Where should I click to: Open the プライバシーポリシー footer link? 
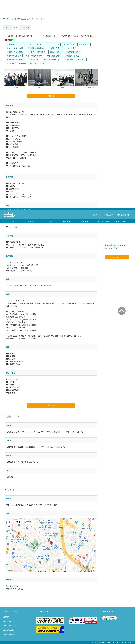point(11,626)
